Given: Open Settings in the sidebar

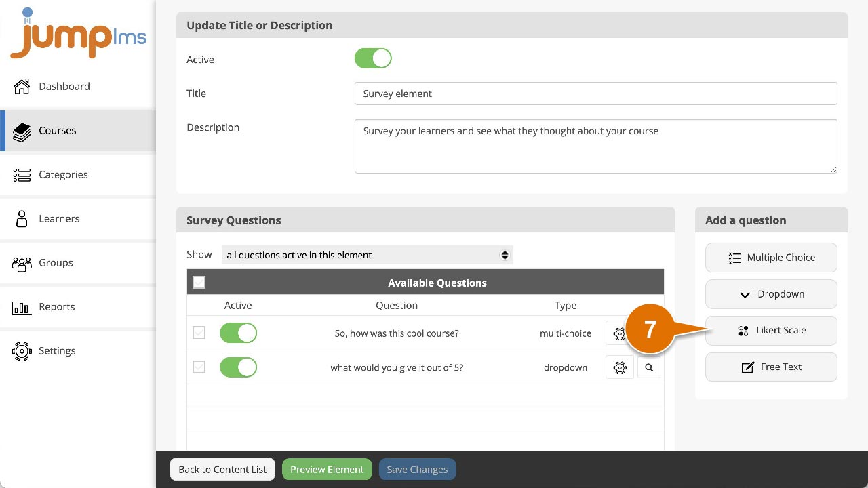Looking at the screenshot, I should coord(78,350).
